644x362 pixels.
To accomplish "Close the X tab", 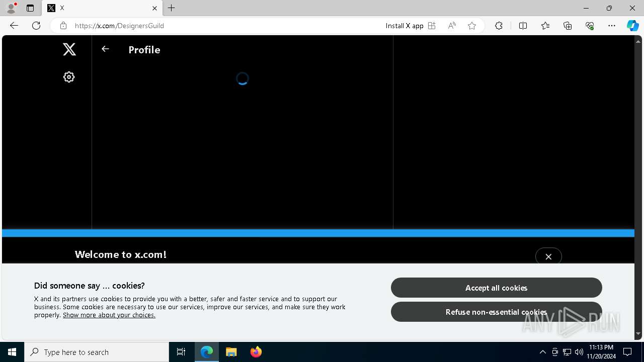I will [x=154, y=8].
